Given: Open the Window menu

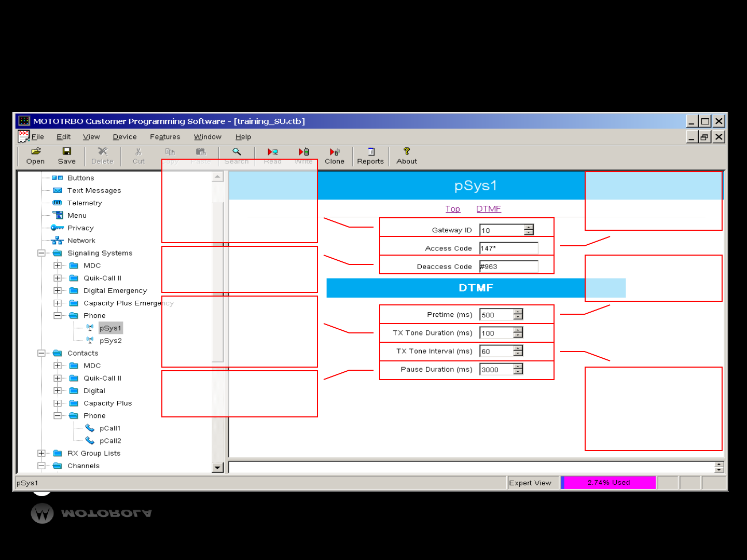Looking at the screenshot, I should (x=208, y=137).
